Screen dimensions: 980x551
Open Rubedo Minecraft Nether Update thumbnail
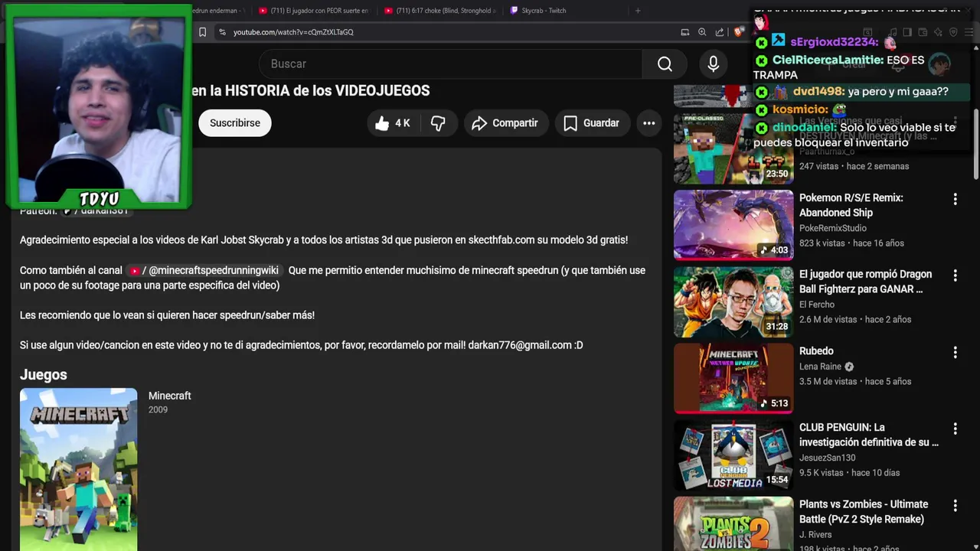733,378
